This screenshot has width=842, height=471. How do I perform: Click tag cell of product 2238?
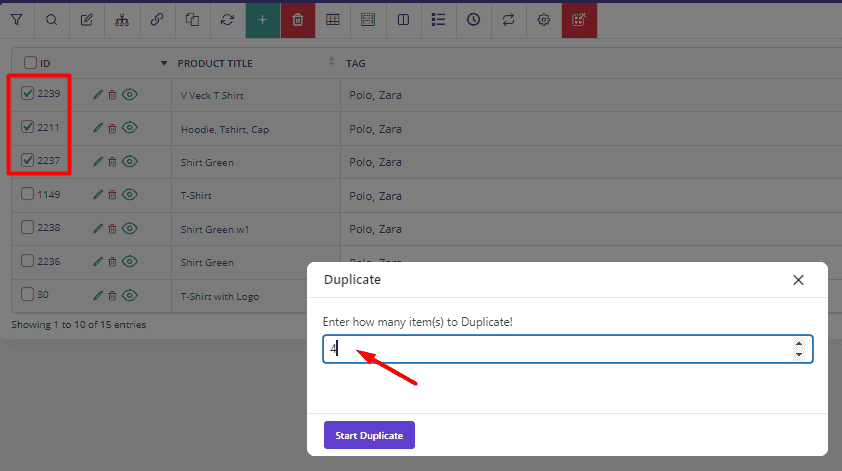pyautogui.click(x=375, y=229)
